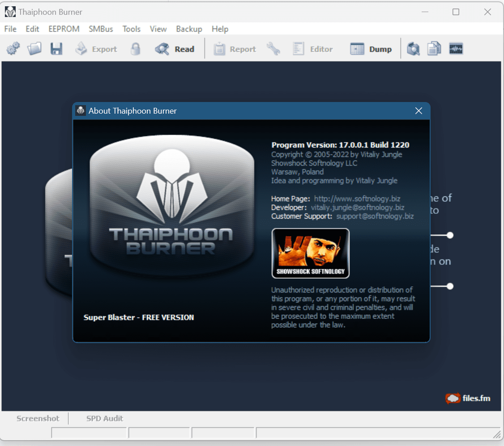The width and height of the screenshot is (504, 446).
Task: Open the File menu
Action: point(10,29)
